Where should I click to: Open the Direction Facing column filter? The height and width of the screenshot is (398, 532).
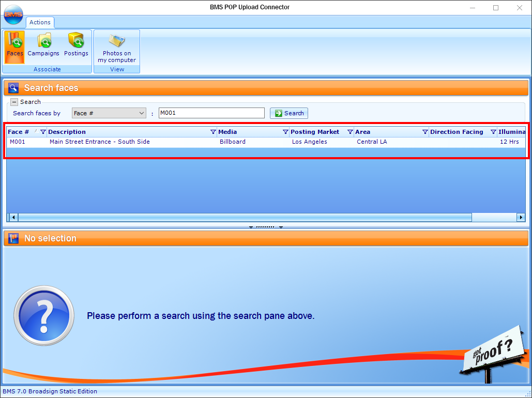pyautogui.click(x=493, y=132)
